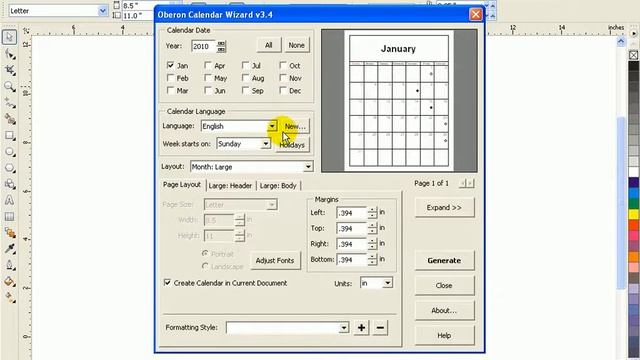Select the Interactive Blend tool
640x360 pixels.
point(9,233)
